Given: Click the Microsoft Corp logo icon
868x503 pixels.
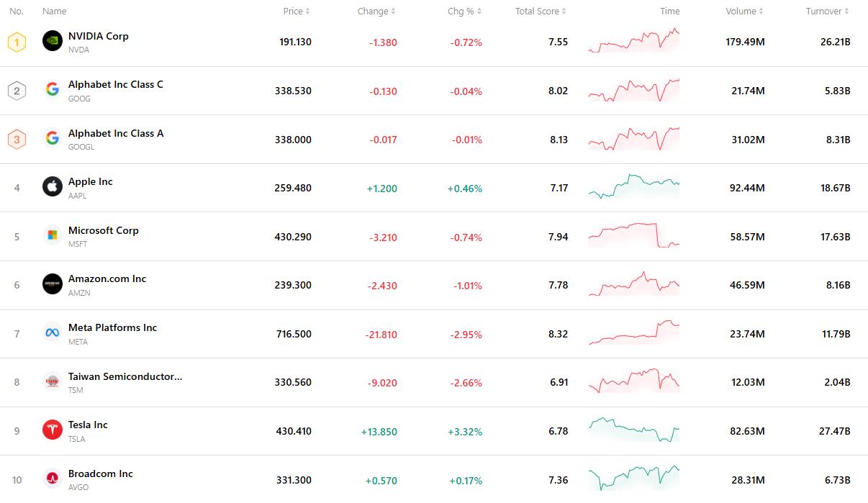Looking at the screenshot, I should [x=53, y=235].
